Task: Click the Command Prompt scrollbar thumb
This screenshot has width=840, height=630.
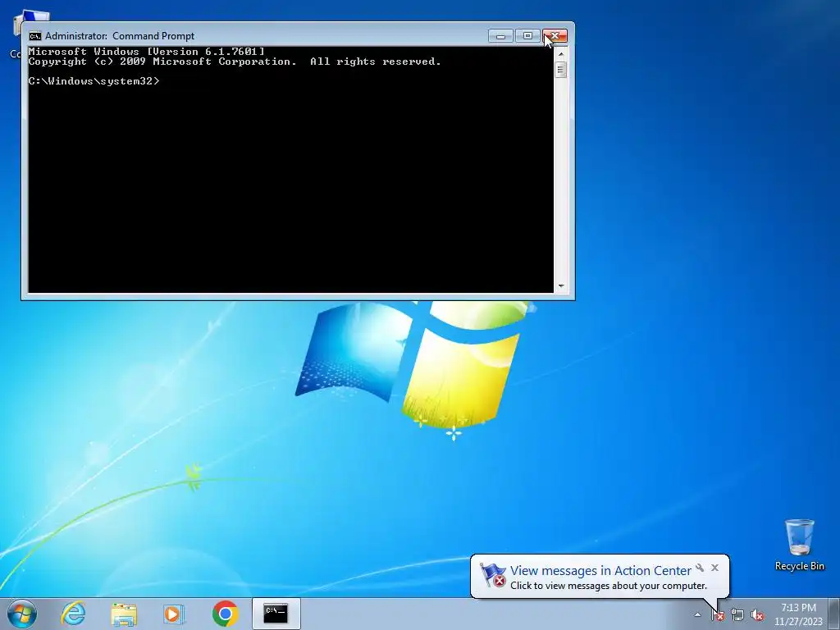Action: pyautogui.click(x=561, y=70)
